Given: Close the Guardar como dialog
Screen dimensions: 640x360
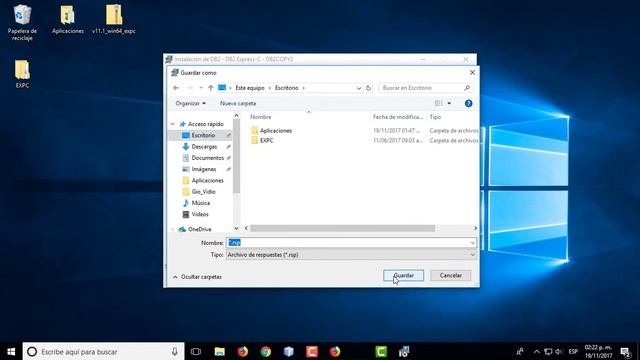Looking at the screenshot, I should tap(472, 72).
